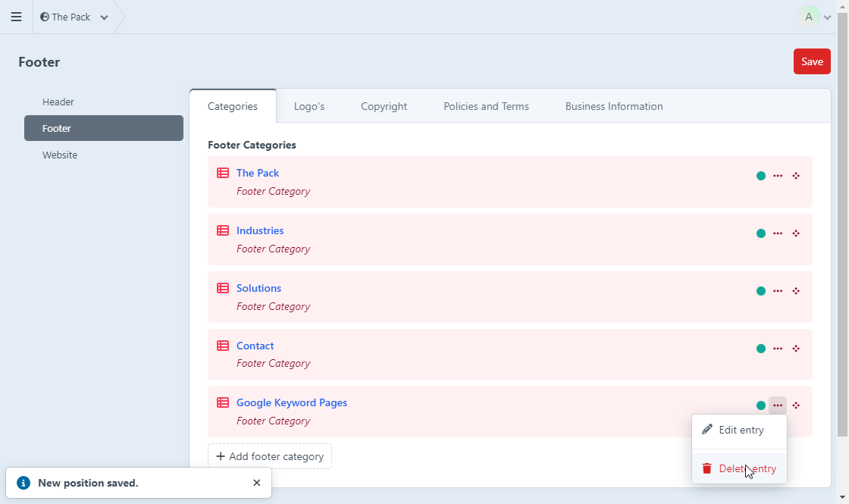
Task: Click the drag handle on Contact row
Action: coord(796,349)
